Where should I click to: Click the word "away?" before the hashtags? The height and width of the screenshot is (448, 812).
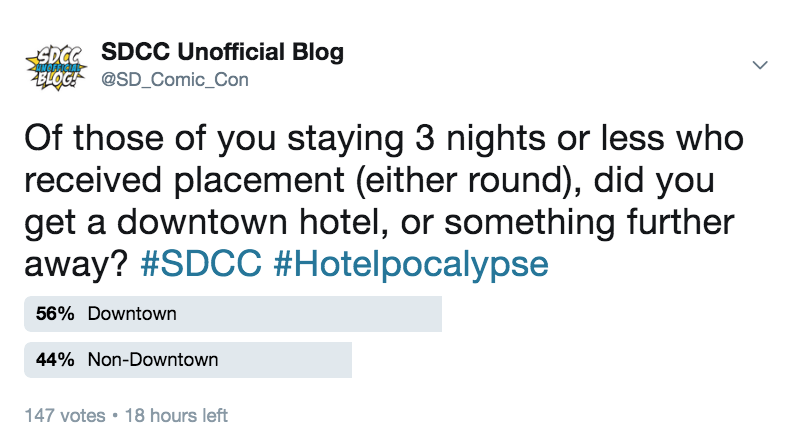point(76,265)
